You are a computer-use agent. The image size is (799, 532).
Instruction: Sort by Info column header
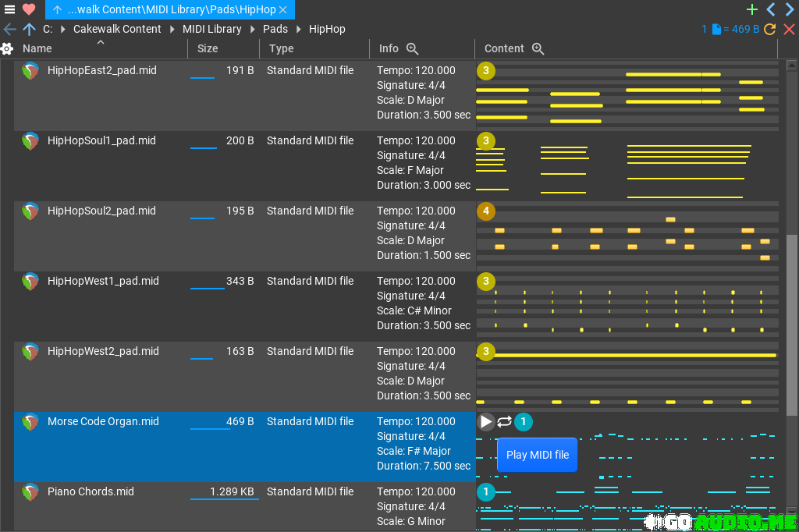pos(389,48)
